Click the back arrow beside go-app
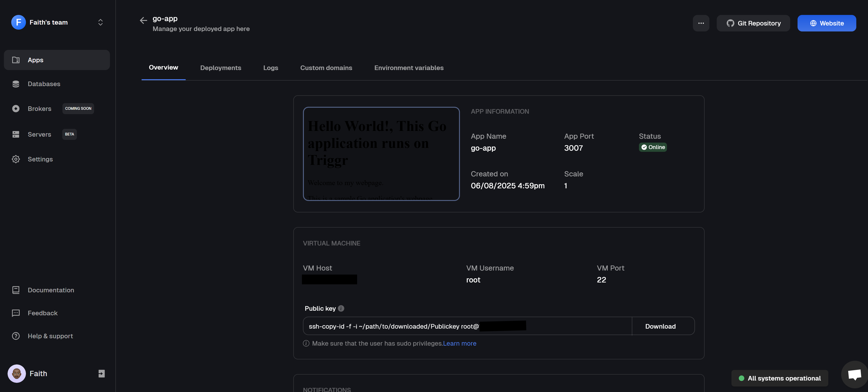 click(x=143, y=21)
